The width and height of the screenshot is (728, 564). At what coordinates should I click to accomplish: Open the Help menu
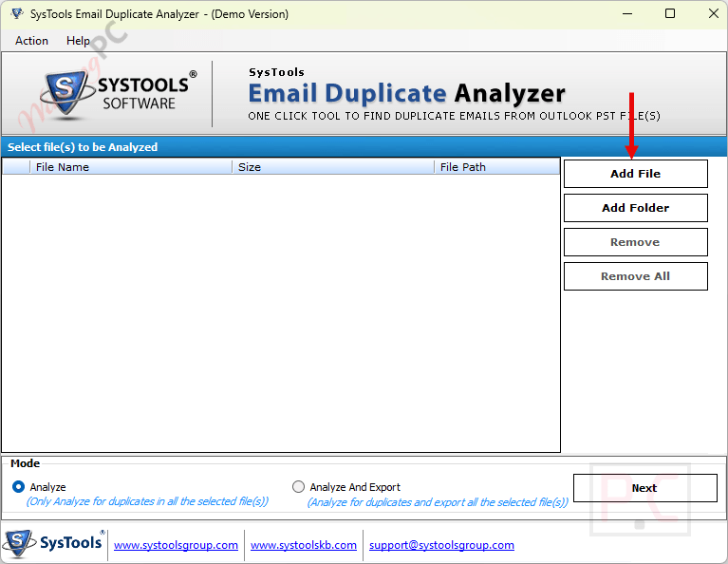78,41
